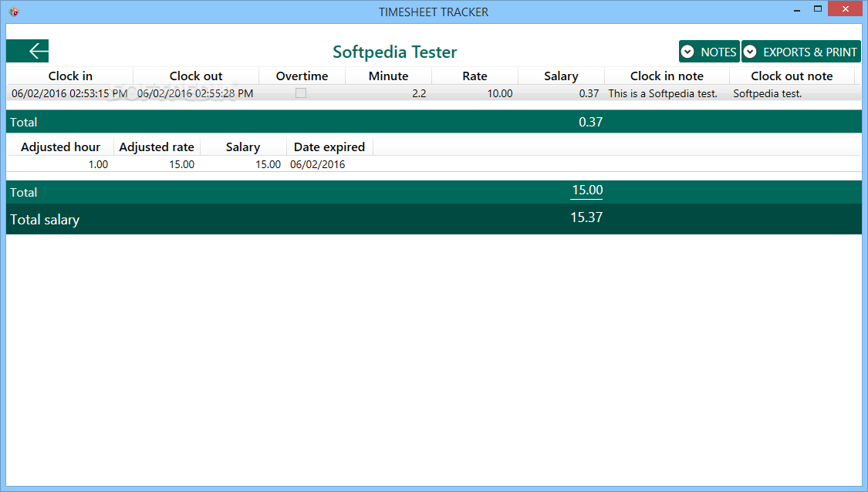Click the minute value 2.2
Viewport: 868px width, 492px height.
coord(419,93)
